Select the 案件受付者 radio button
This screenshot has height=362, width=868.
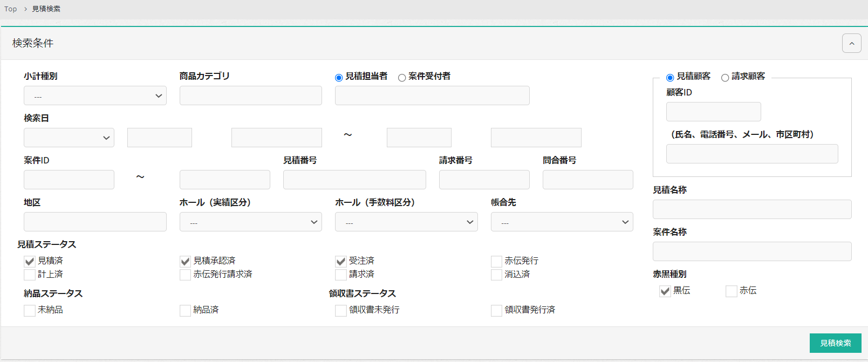tap(402, 78)
